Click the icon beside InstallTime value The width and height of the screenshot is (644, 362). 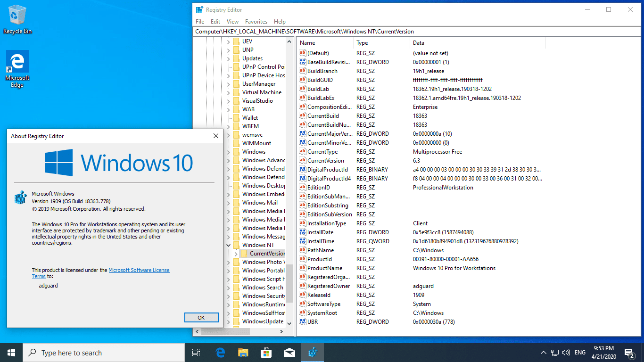(303, 241)
